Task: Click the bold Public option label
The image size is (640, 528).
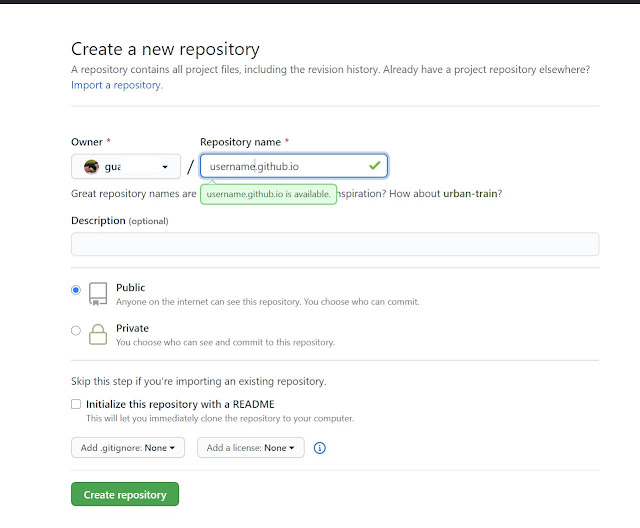Action: coord(131,287)
